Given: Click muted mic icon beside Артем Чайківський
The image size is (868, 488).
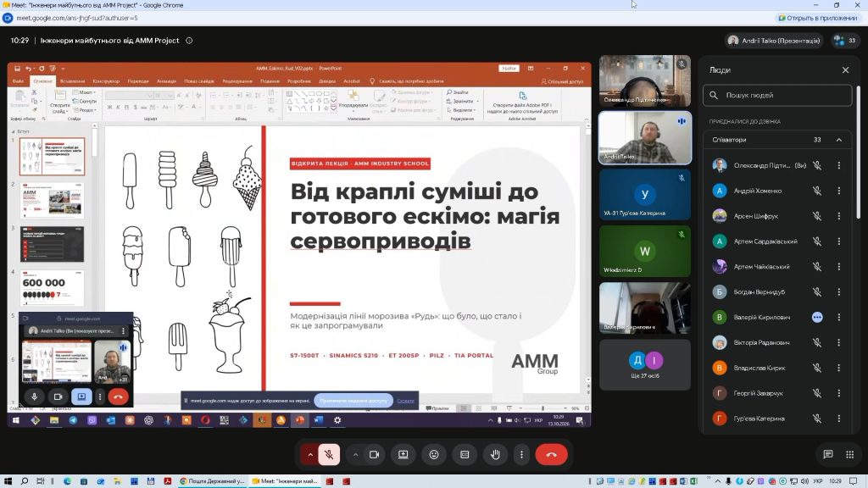Looking at the screenshot, I should click(817, 267).
